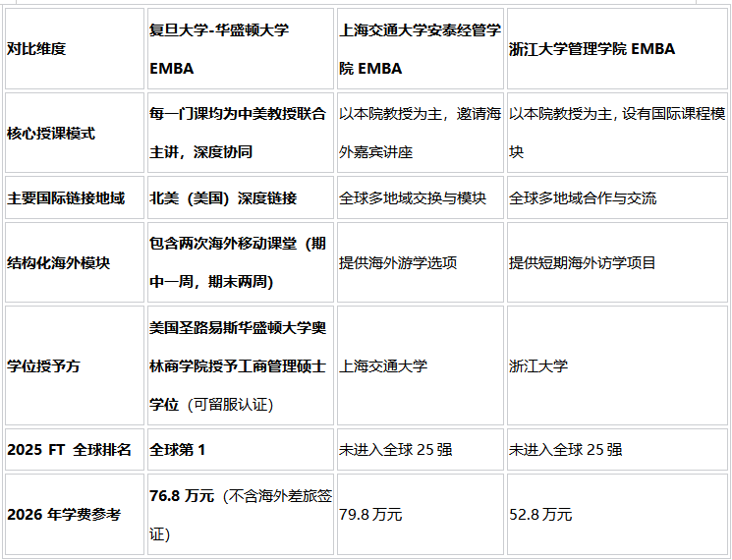Select the 上海交通大学安泰经管学院 EMBA header cell

[x=420, y=49]
